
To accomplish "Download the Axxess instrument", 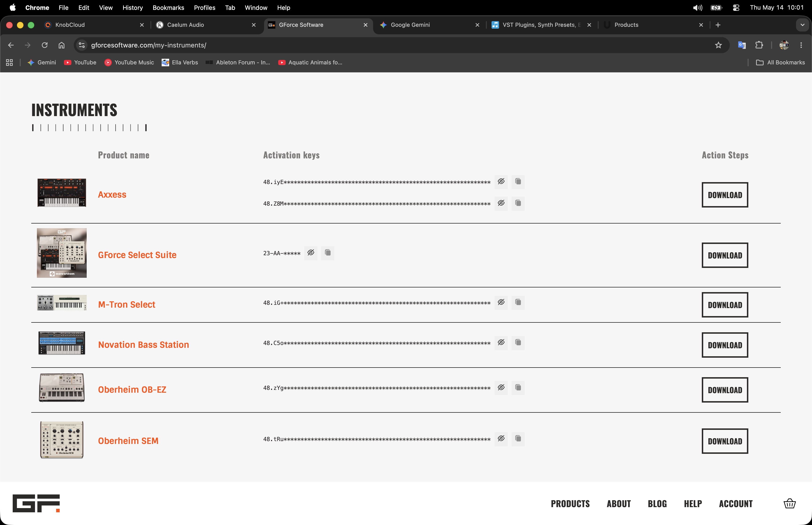I will tap(725, 195).
